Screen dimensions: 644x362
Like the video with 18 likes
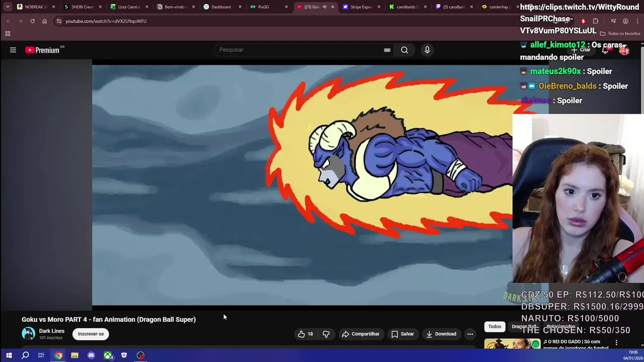pyautogui.click(x=305, y=334)
